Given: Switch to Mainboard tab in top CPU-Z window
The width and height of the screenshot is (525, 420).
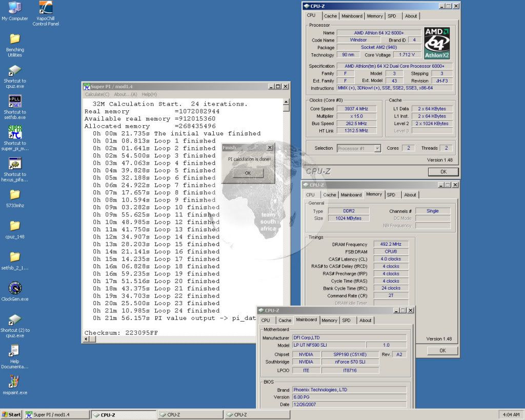Looking at the screenshot, I should [352, 16].
